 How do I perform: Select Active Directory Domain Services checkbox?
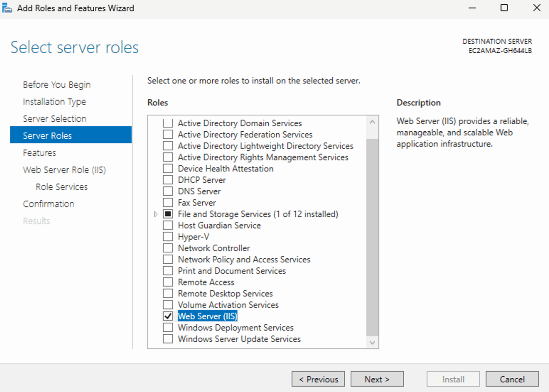[168, 123]
